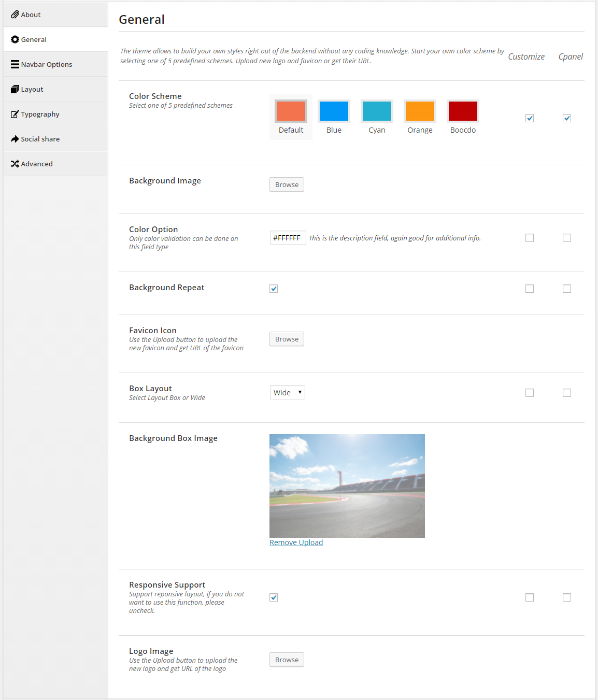Click the Responsive Support label
The image size is (598, 700).
[167, 584]
